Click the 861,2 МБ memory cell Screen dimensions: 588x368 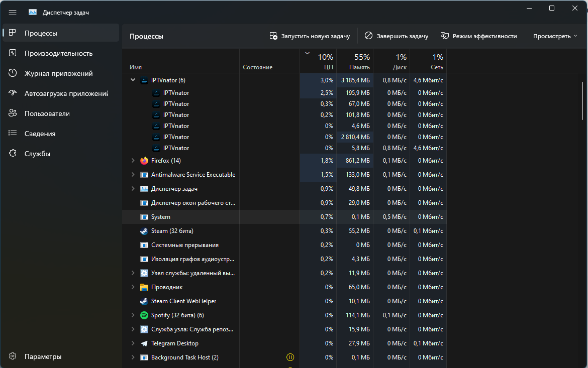(x=355, y=160)
